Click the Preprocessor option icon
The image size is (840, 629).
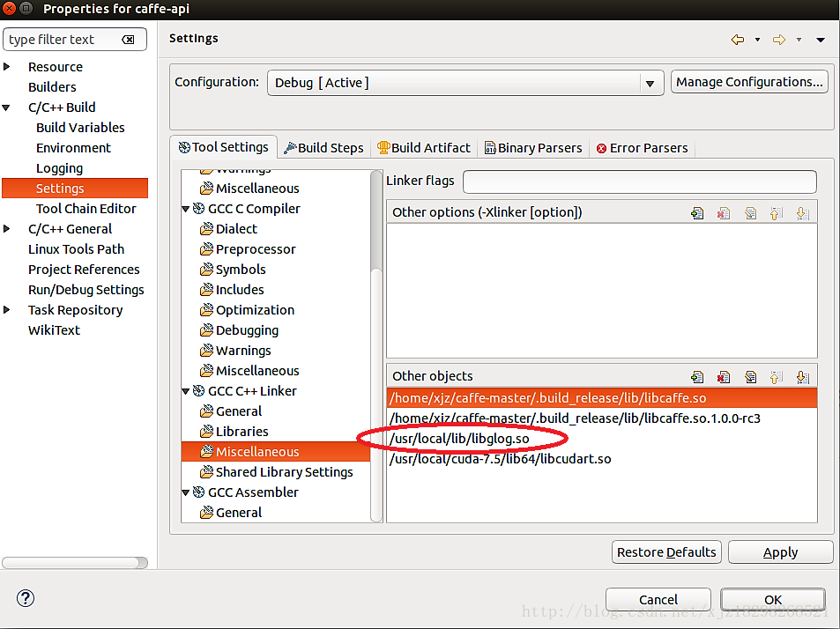pyautogui.click(x=206, y=249)
